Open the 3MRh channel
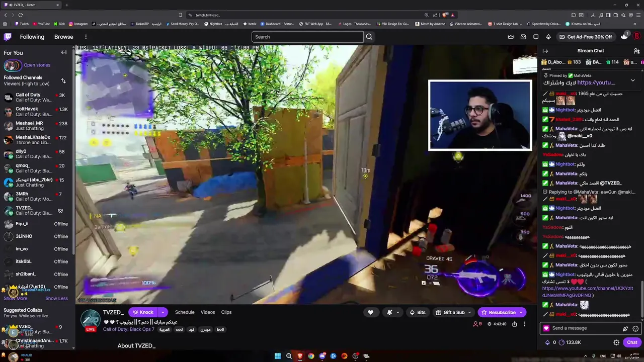The height and width of the screenshot is (362, 644). (x=35, y=197)
